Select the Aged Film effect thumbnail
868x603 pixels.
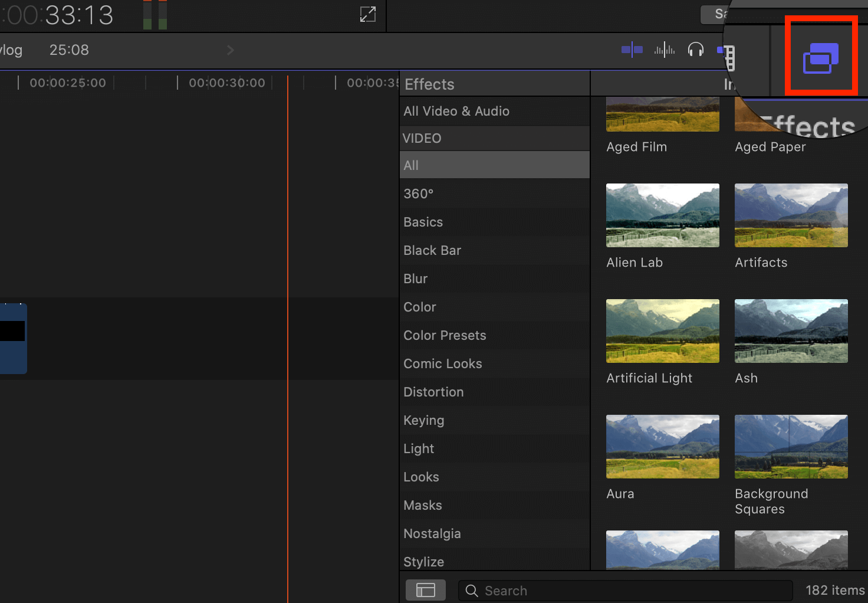click(663, 114)
